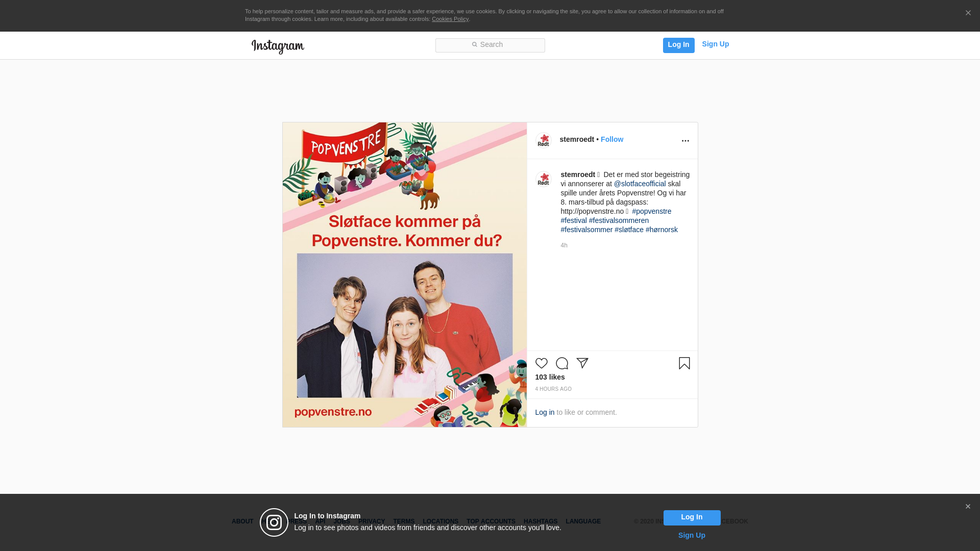Click stemroedt avatar beside the caption
The height and width of the screenshot is (551, 980).
[x=543, y=179]
